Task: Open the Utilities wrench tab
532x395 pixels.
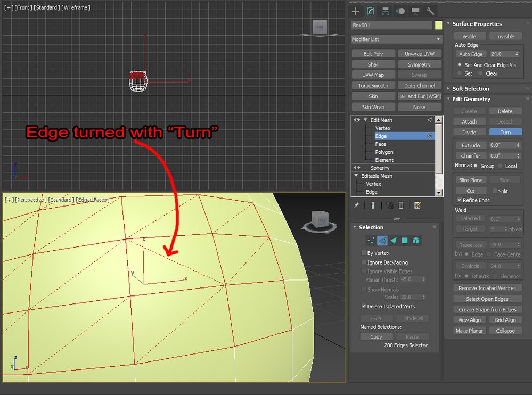Action: (x=430, y=11)
